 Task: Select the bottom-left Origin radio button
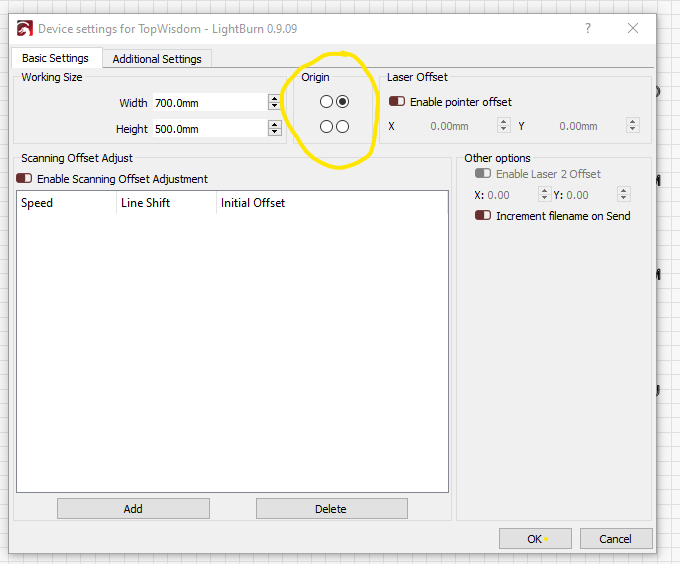coord(326,127)
